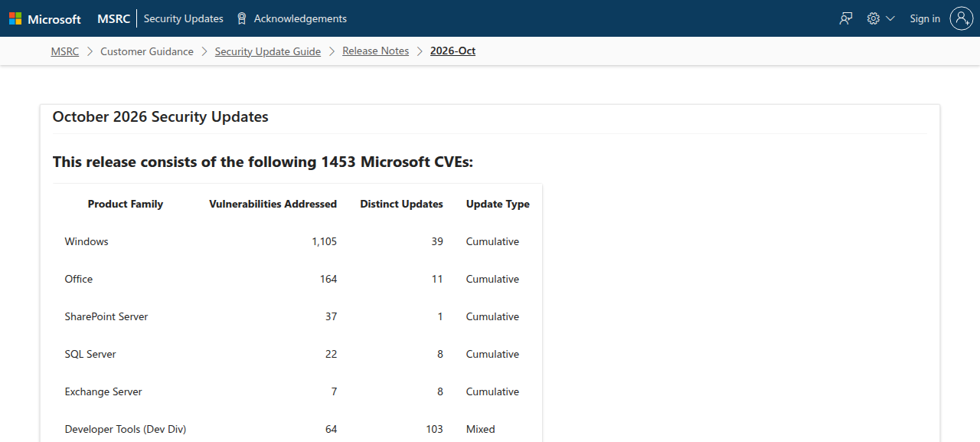Open the MSRC home link in header
Screen dimensions: 980x442
pos(114,18)
